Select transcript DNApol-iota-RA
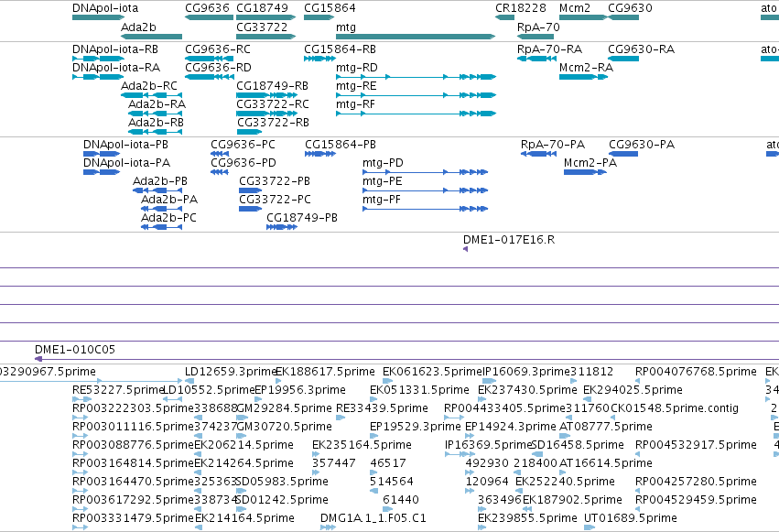This screenshot has height=532, width=779. pos(98,77)
